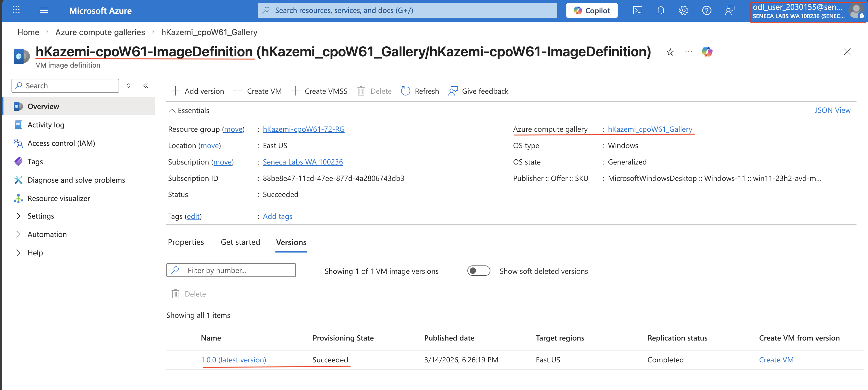Screen dimensions: 868x390
Task: Pin image definition with the star icon
Action: pyautogui.click(x=670, y=52)
